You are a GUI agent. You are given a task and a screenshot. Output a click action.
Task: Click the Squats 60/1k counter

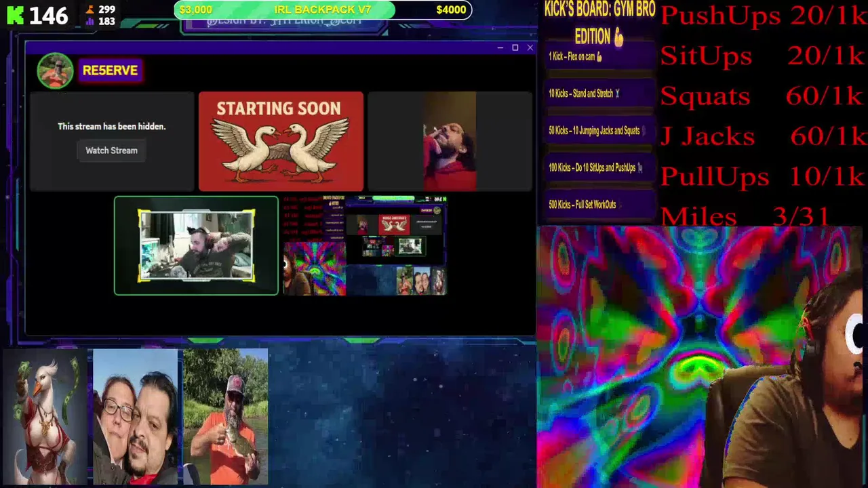point(764,96)
